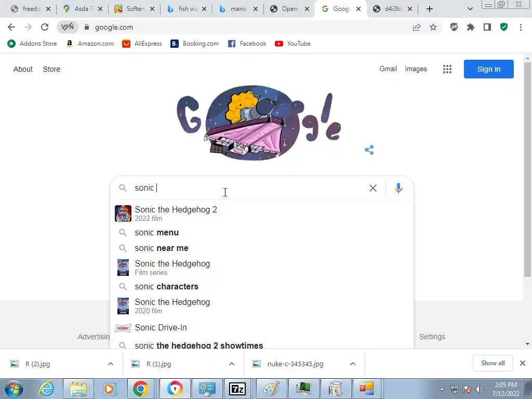Open the Facebook bookmark
Image resolution: width=532 pixels, height=399 pixels.
(x=247, y=44)
